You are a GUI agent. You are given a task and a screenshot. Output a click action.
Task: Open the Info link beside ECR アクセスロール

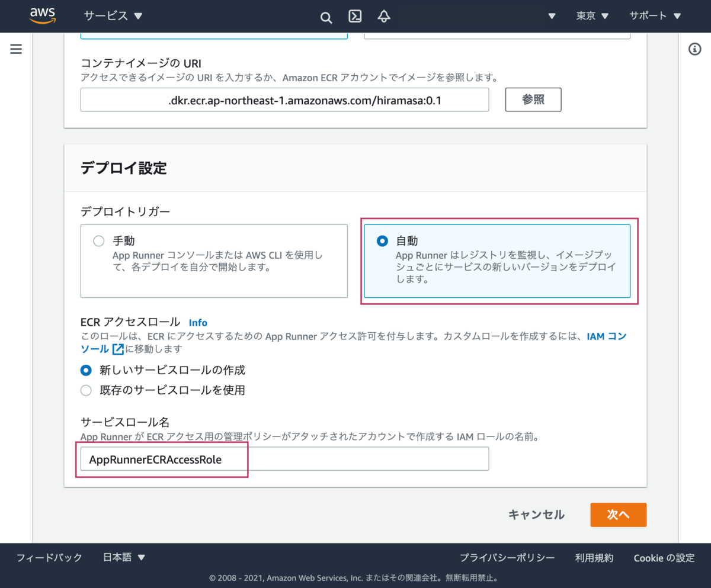click(x=198, y=323)
